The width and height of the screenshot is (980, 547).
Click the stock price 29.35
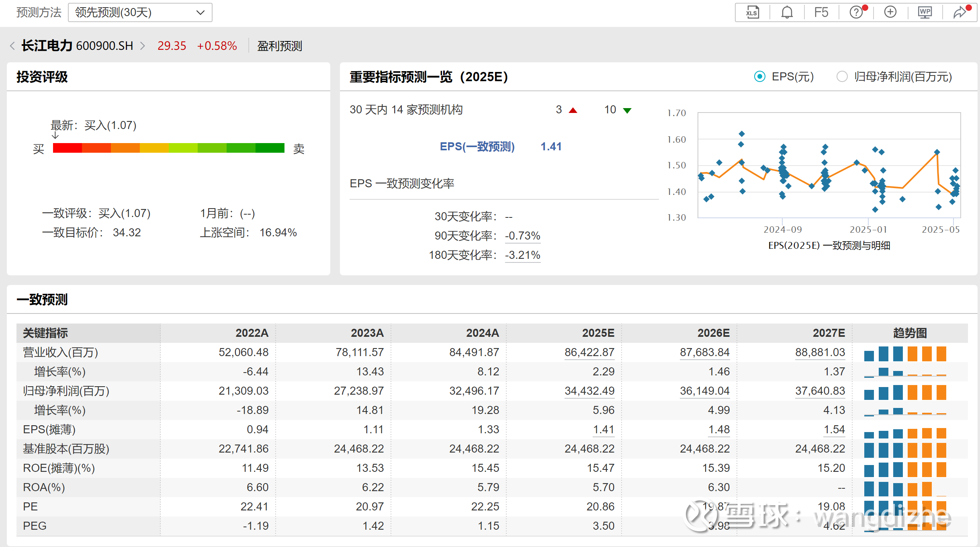coord(172,46)
